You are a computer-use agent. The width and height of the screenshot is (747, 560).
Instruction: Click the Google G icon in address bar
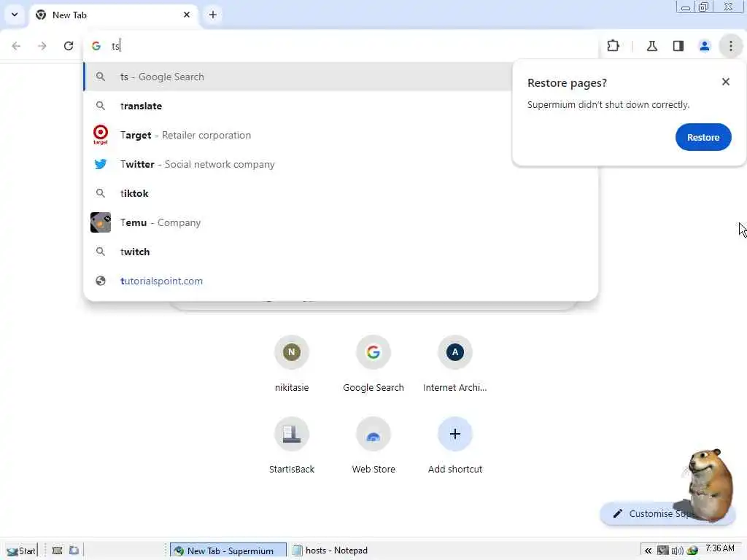pos(96,46)
